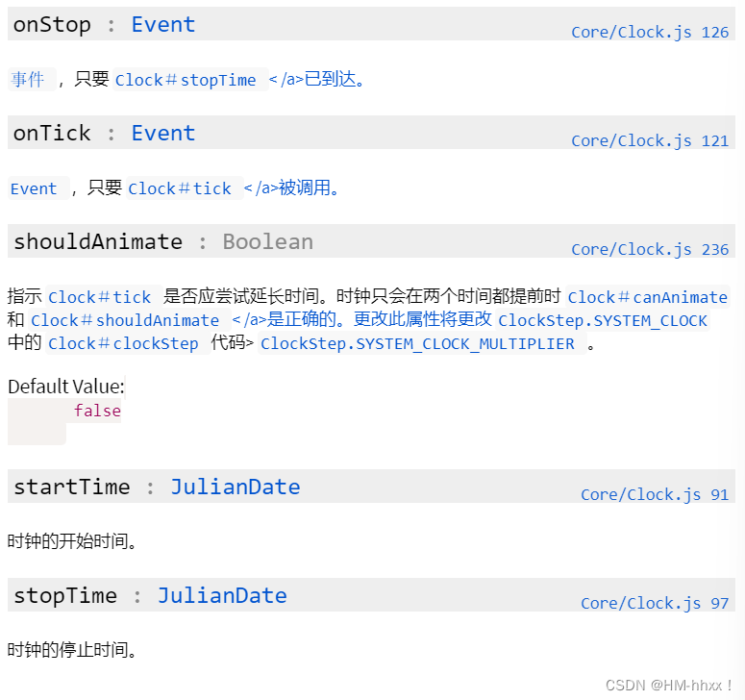745x700 pixels.
Task: Open the Event type link beside onStop
Action: click(163, 24)
